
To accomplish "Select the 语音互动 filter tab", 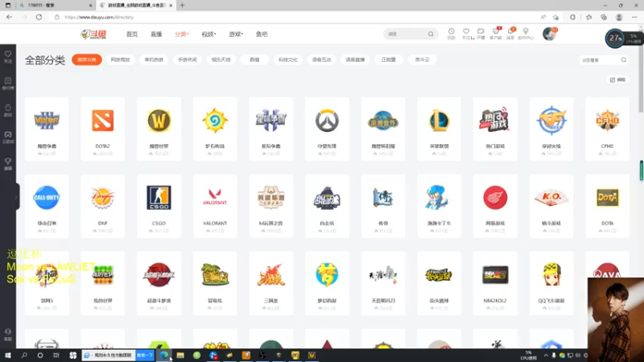I will [321, 60].
